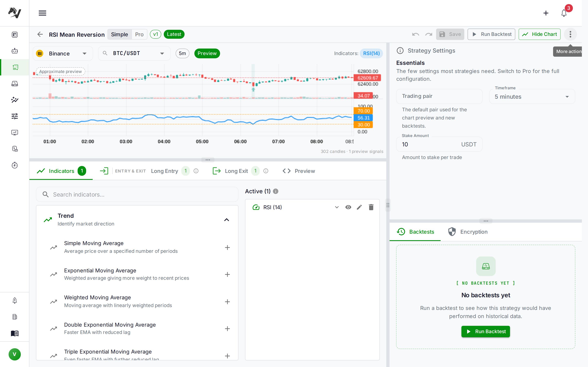588x367 pixels.
Task: Edit RSI (14) with pencil icon
Action: (359, 207)
